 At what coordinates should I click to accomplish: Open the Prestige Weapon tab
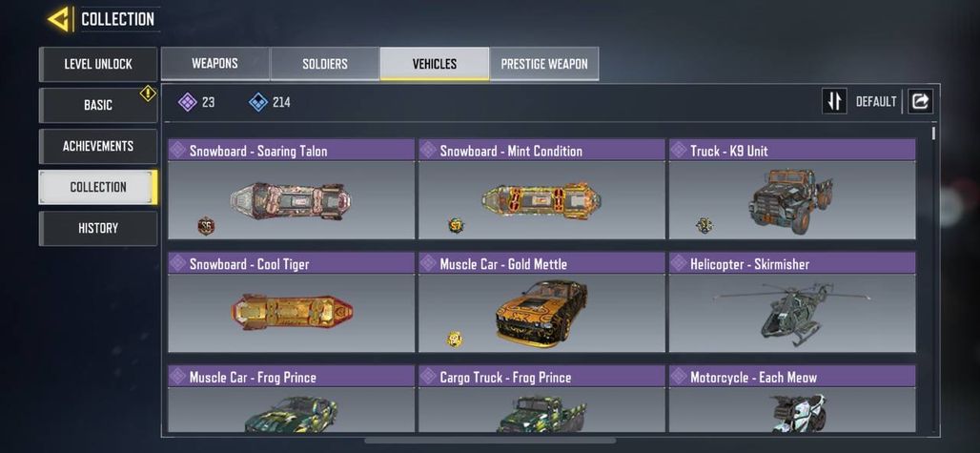(x=544, y=64)
